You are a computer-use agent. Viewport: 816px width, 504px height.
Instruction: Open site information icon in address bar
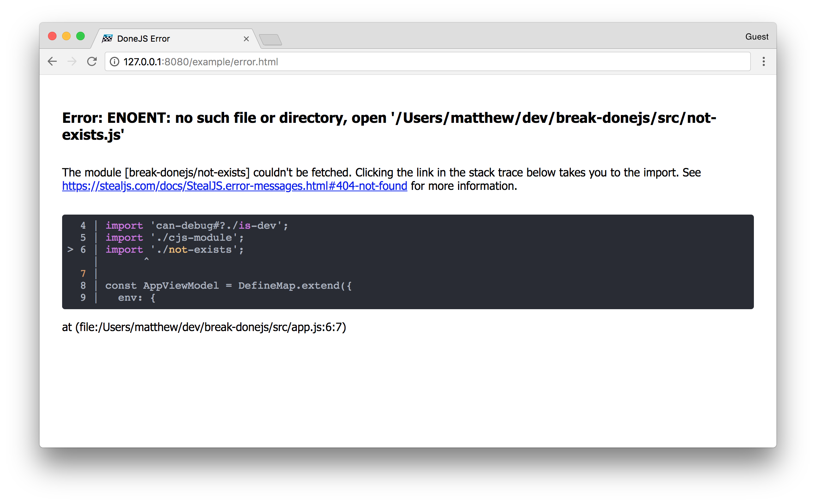coord(114,62)
